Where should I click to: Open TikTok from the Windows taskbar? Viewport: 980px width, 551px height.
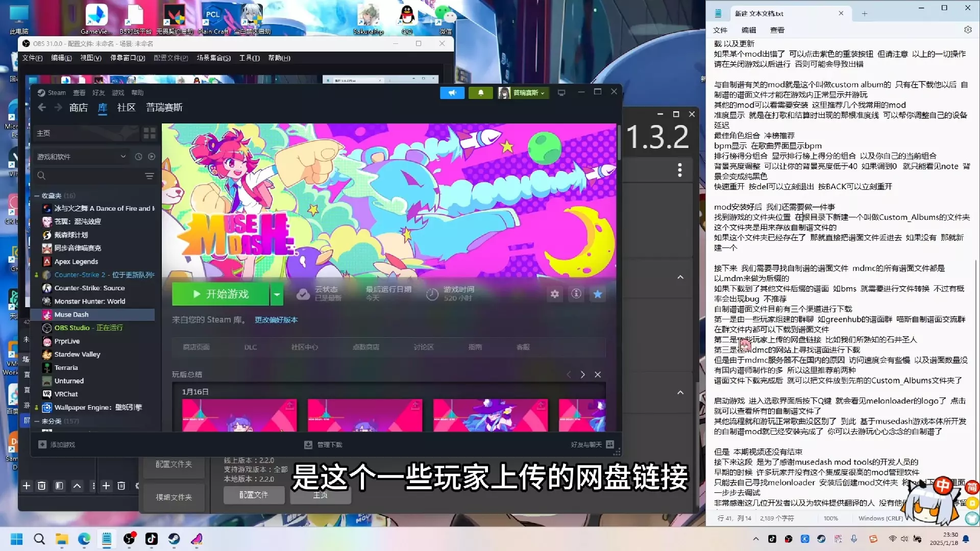(x=152, y=539)
